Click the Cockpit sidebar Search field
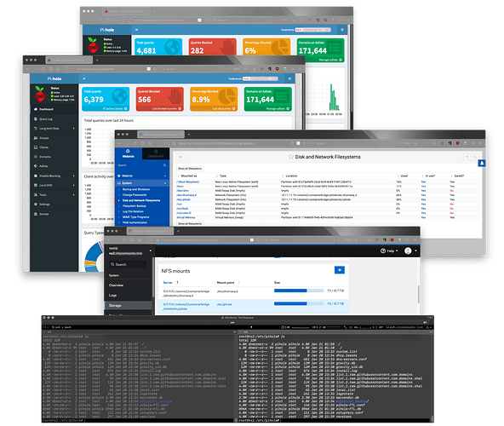The width and height of the screenshot is (504, 426). pos(128,264)
